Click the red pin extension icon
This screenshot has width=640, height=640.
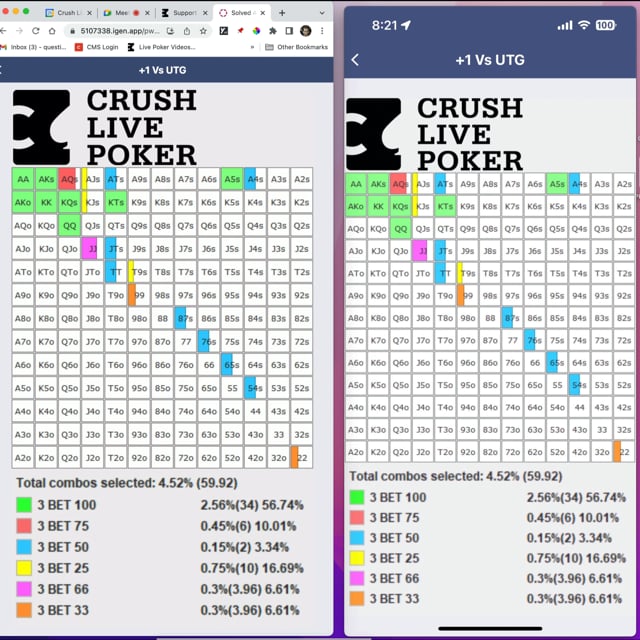pos(240,31)
